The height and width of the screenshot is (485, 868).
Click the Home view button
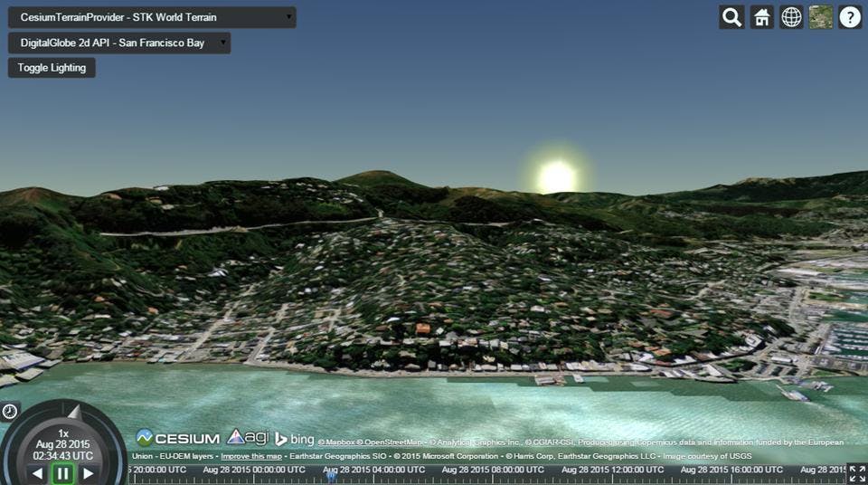(761, 17)
